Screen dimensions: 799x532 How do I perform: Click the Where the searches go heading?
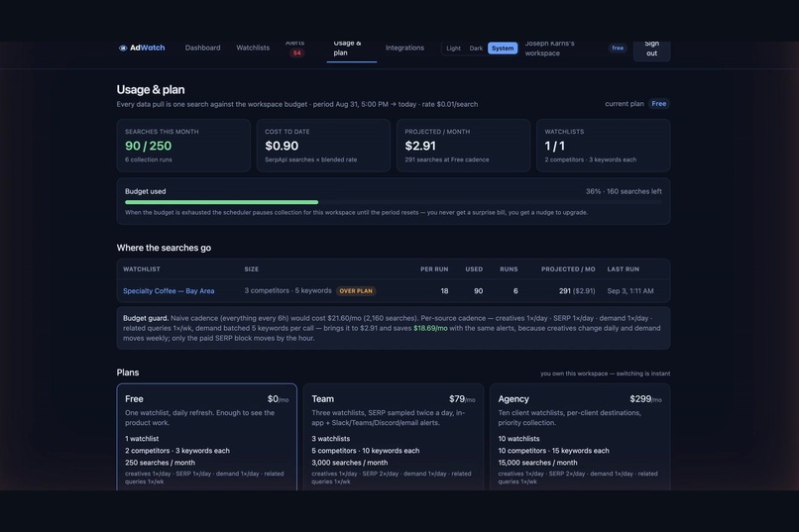point(164,248)
